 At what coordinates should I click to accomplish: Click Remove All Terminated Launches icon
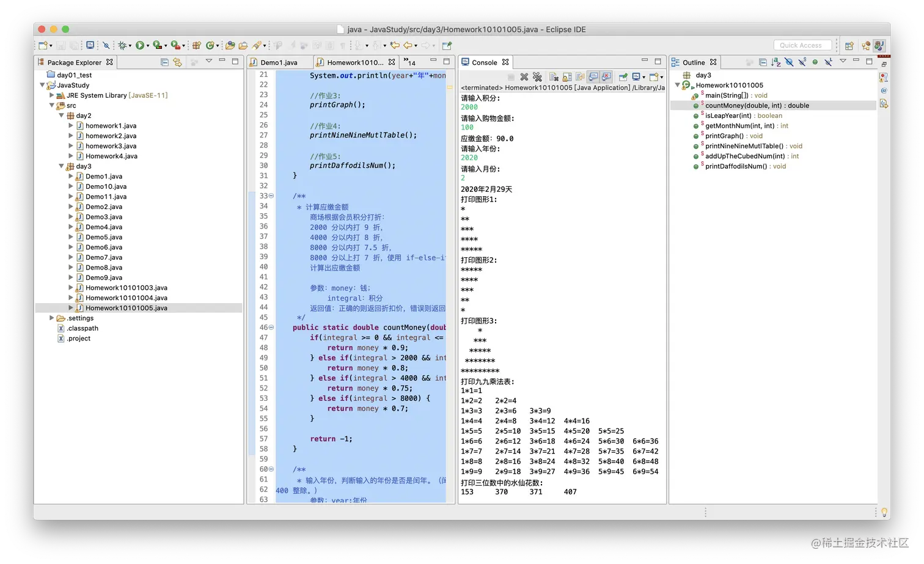click(537, 77)
